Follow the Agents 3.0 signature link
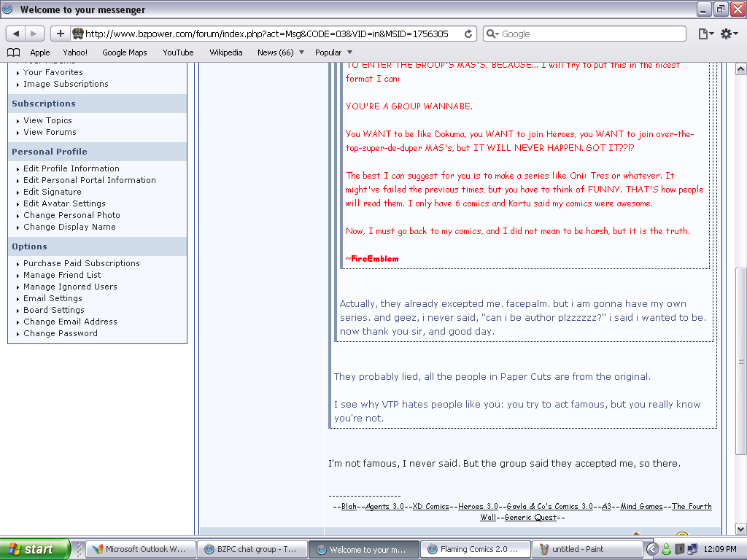This screenshot has width=747, height=560. [x=384, y=506]
